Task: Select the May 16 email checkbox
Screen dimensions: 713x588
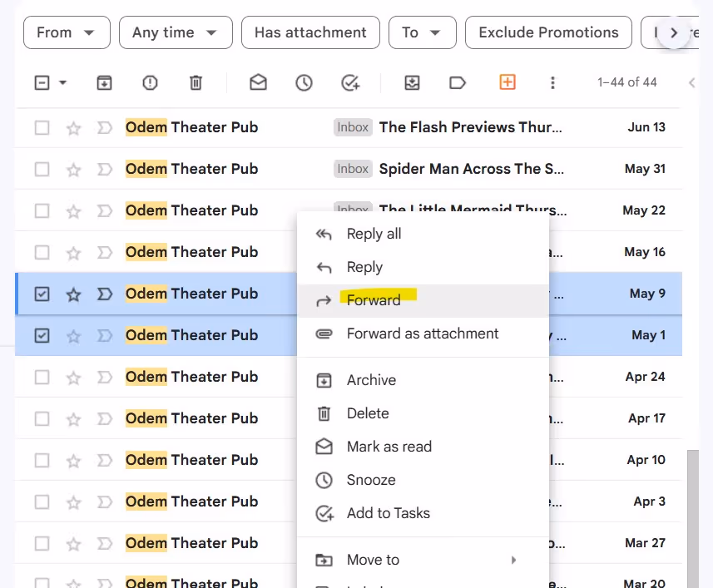Action: click(42, 252)
